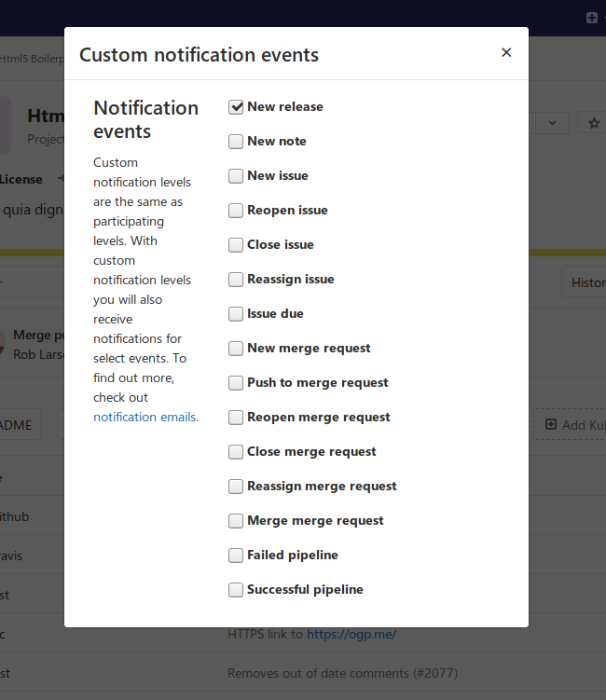This screenshot has height=700, width=606.
Task: Click the plus icon in top navbar
Action: (x=592, y=18)
